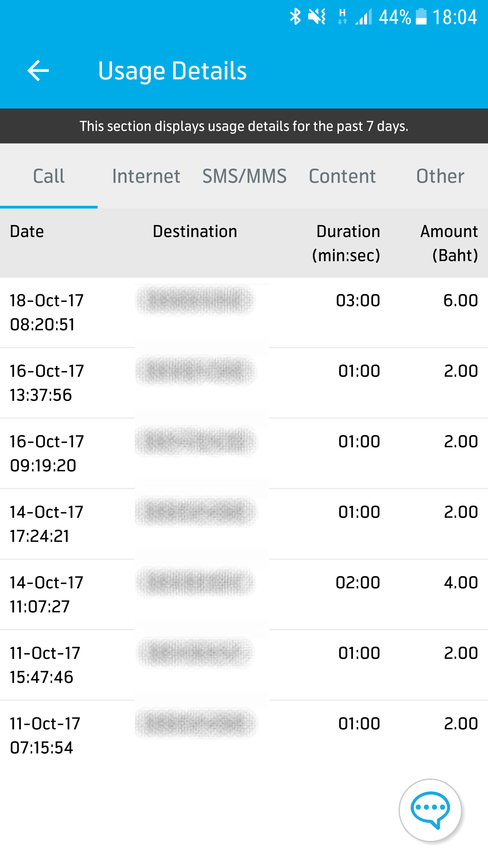Screen dimensions: 488x868
Task: Switch to the Internet tab
Action: click(x=146, y=176)
